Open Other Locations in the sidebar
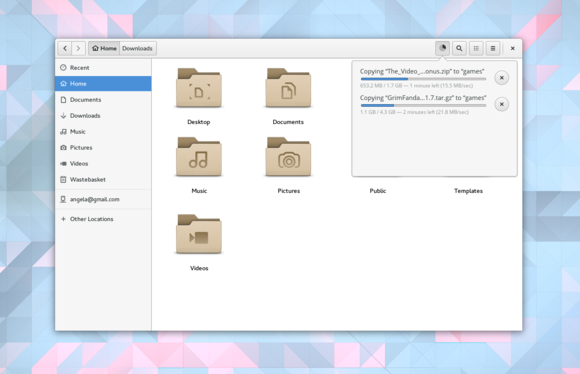 click(103, 219)
